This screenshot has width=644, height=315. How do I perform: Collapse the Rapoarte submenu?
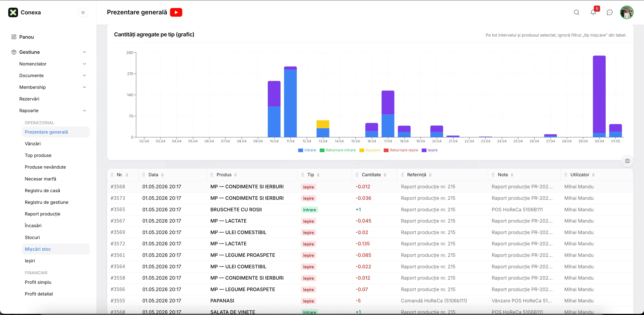pos(85,111)
